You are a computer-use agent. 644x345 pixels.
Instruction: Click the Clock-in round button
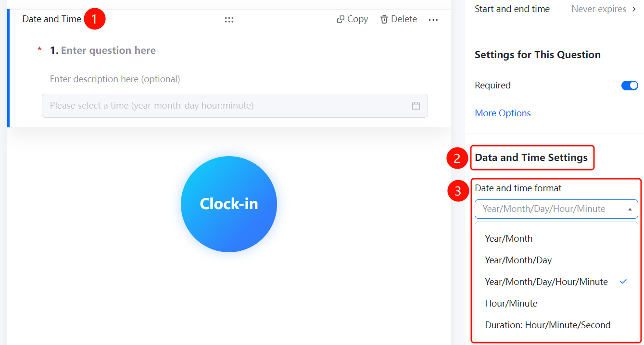coord(229,204)
